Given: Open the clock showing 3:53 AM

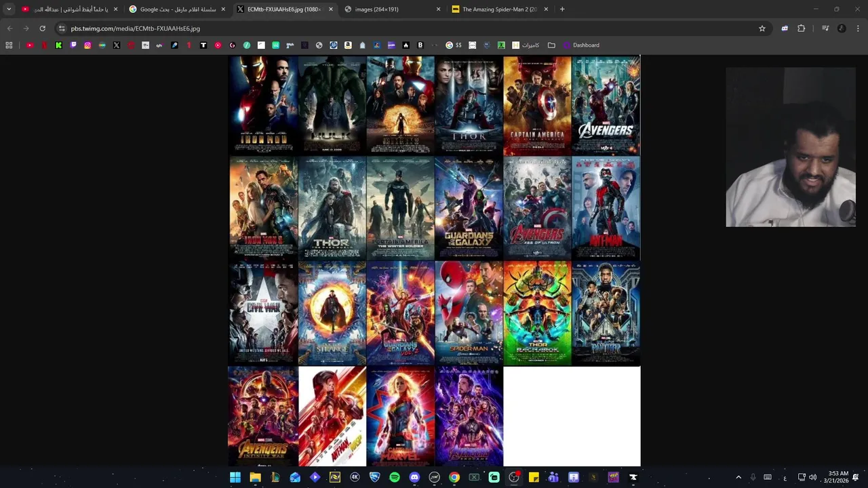Looking at the screenshot, I should click(838, 477).
